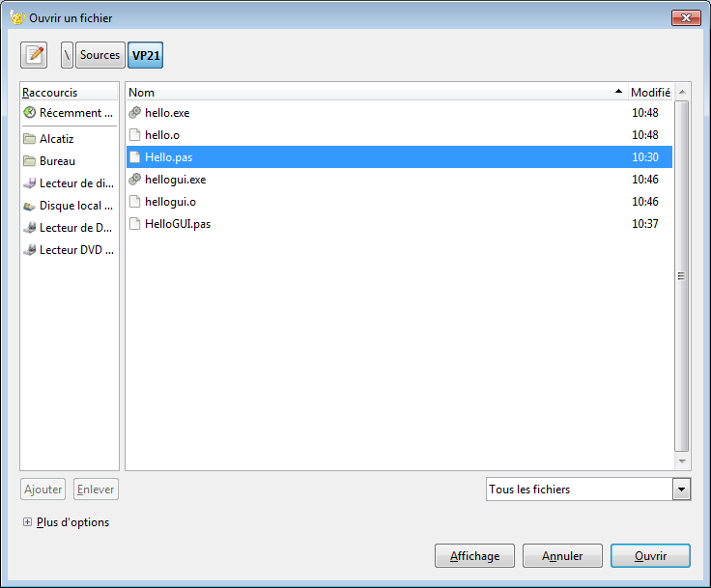Select the VP21 path segment button
This screenshot has width=711, height=588.
tap(146, 55)
